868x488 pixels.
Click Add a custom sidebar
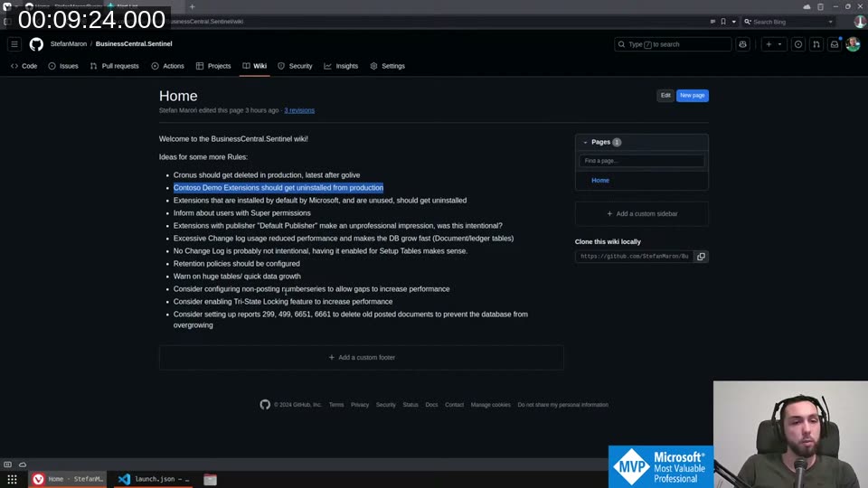642,213
